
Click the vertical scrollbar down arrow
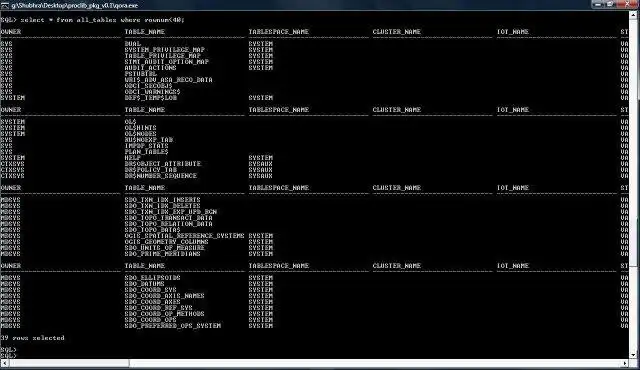pos(633,355)
